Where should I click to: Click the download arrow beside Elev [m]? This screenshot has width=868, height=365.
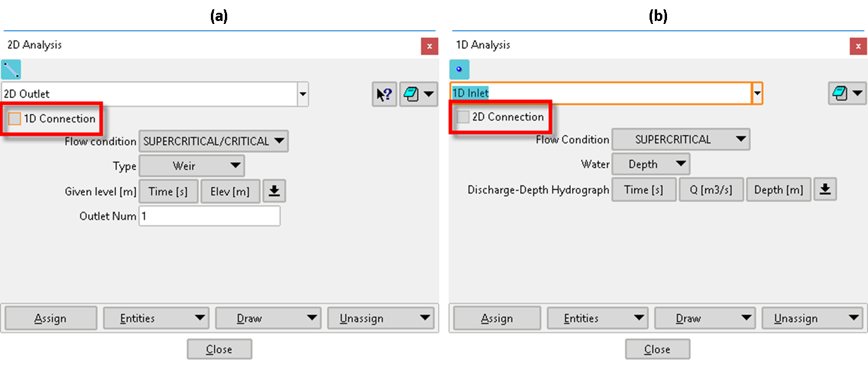click(274, 191)
